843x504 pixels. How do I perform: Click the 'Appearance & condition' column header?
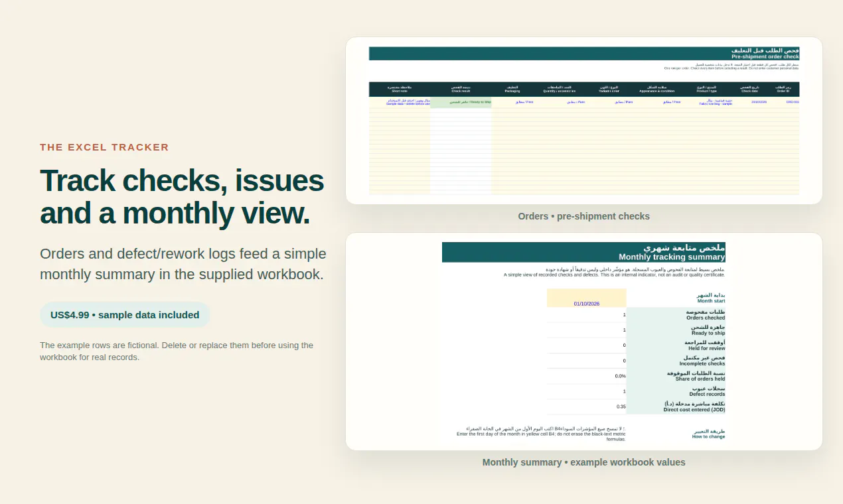click(x=657, y=89)
